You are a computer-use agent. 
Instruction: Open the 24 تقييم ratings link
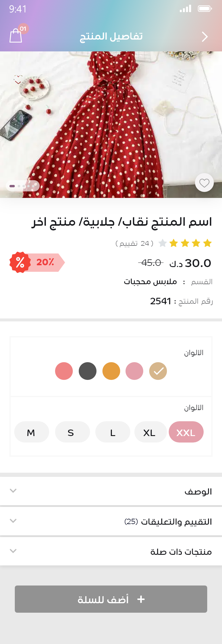134,243
